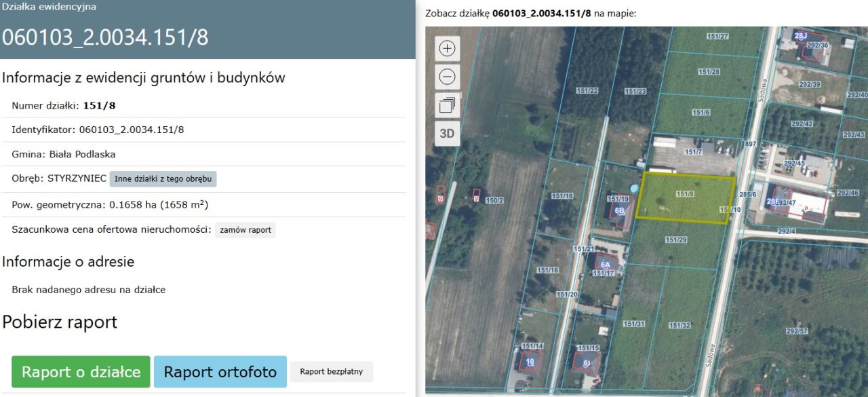
Task: Click the zoom out icon on the map
Action: coord(446,76)
